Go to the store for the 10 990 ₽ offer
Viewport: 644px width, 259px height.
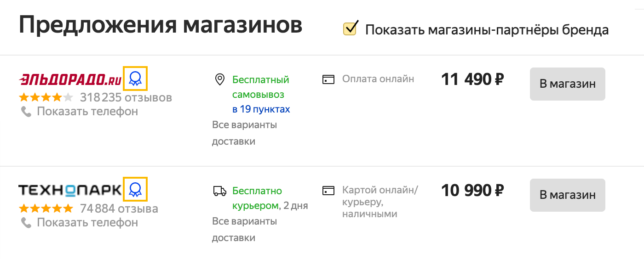point(568,195)
